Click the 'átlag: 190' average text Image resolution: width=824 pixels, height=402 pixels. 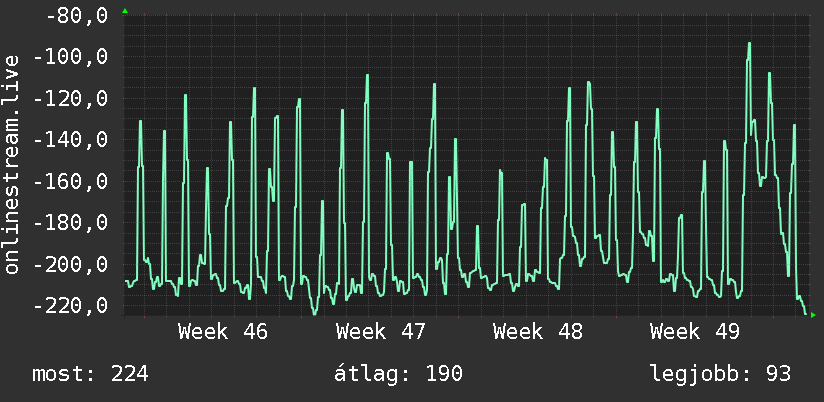pos(398,374)
